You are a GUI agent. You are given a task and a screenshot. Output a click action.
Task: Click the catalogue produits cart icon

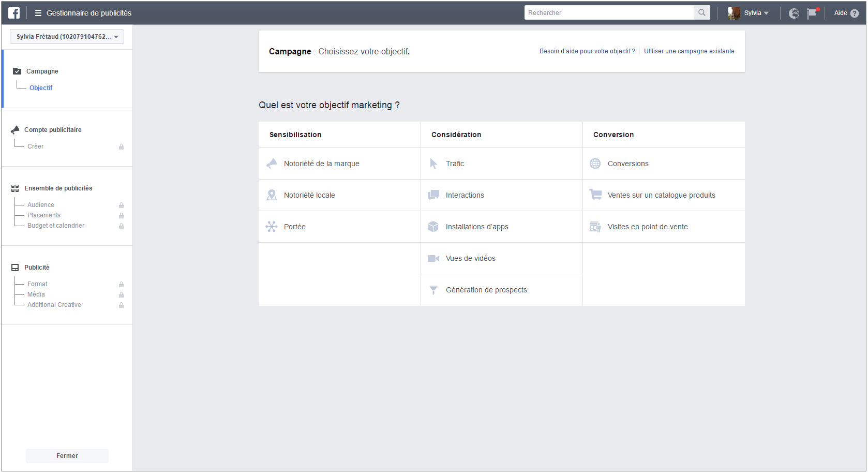pos(595,195)
